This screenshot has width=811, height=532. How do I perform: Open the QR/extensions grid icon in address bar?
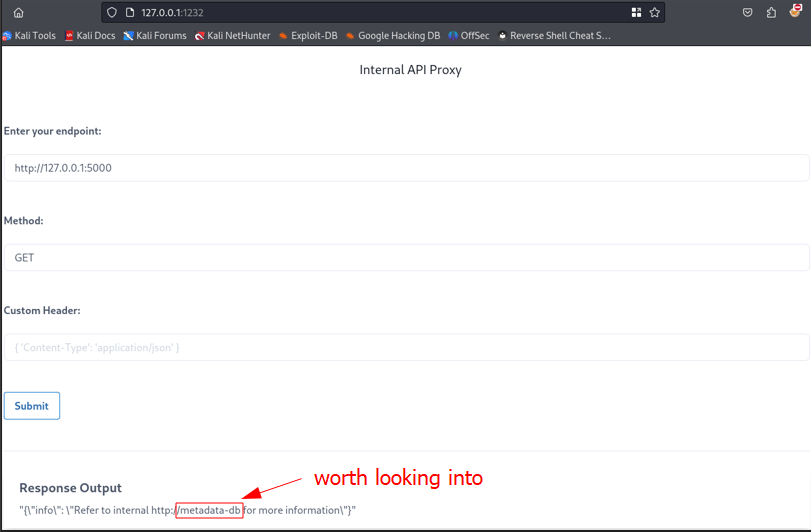636,12
